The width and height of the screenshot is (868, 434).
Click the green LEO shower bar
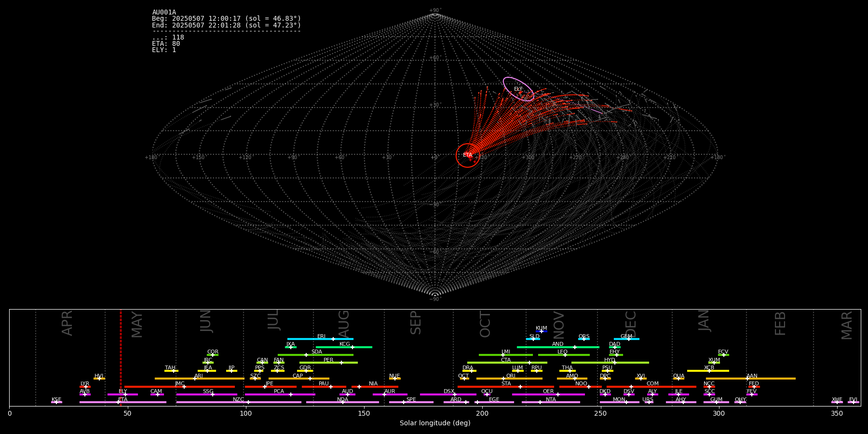[564, 355]
